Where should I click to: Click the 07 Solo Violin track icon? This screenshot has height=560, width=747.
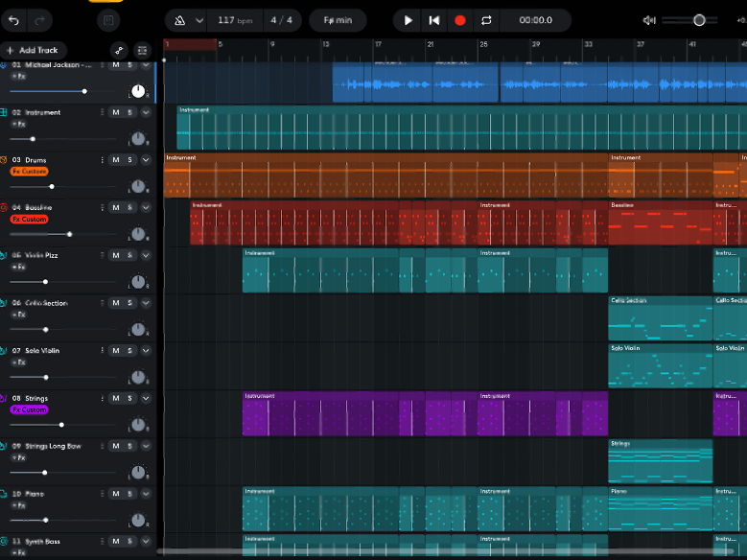click(x=3, y=350)
